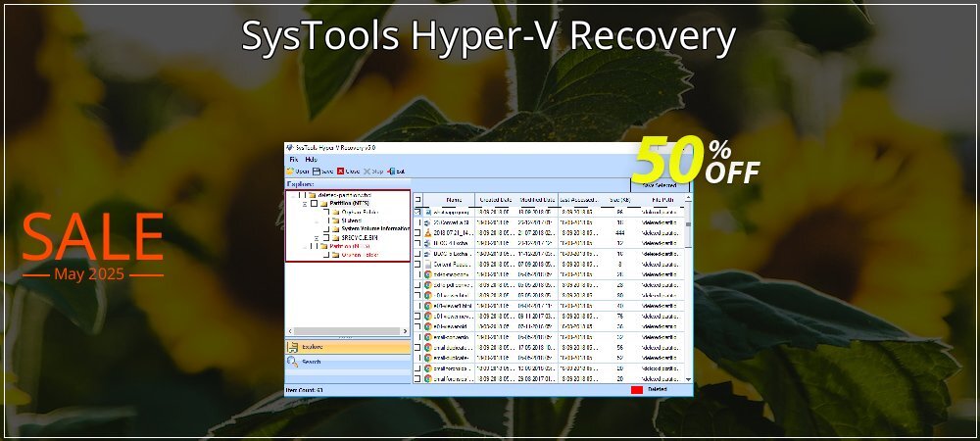Check the box for the 444 KB file row
The image size is (980, 441).
click(x=417, y=232)
